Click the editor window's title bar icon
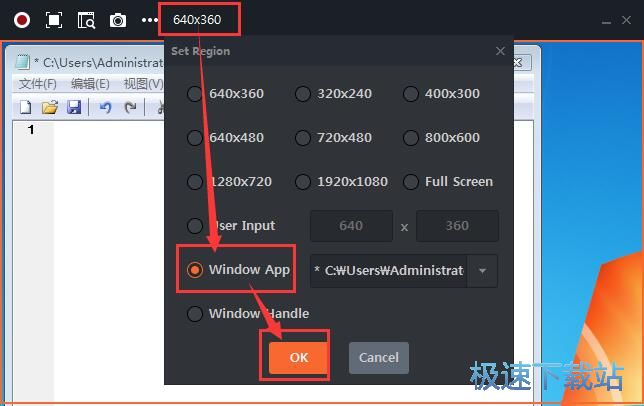644x406 pixels. coord(22,62)
